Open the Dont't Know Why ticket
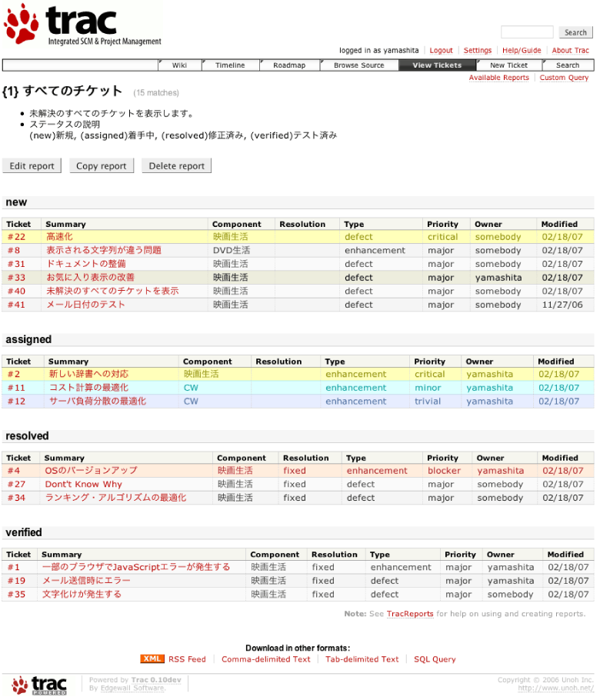600x700 pixels. 84,485
